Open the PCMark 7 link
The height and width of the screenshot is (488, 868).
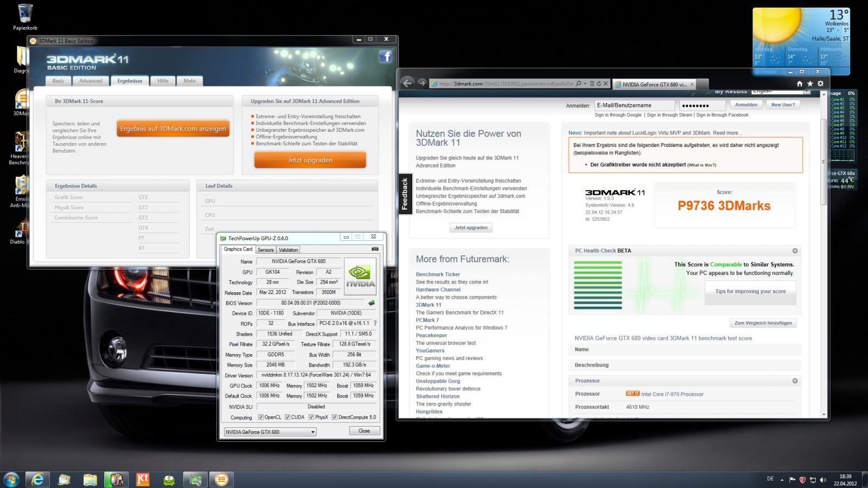[427, 320]
